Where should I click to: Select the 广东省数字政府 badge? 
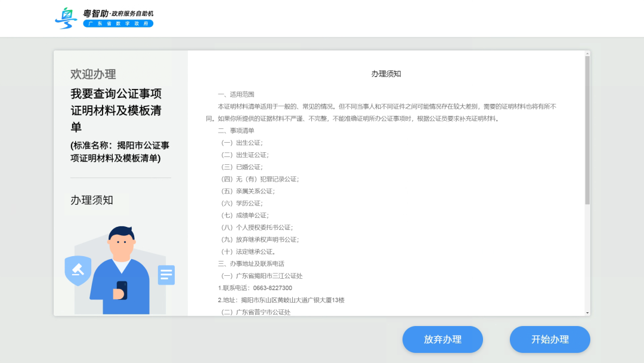(118, 24)
